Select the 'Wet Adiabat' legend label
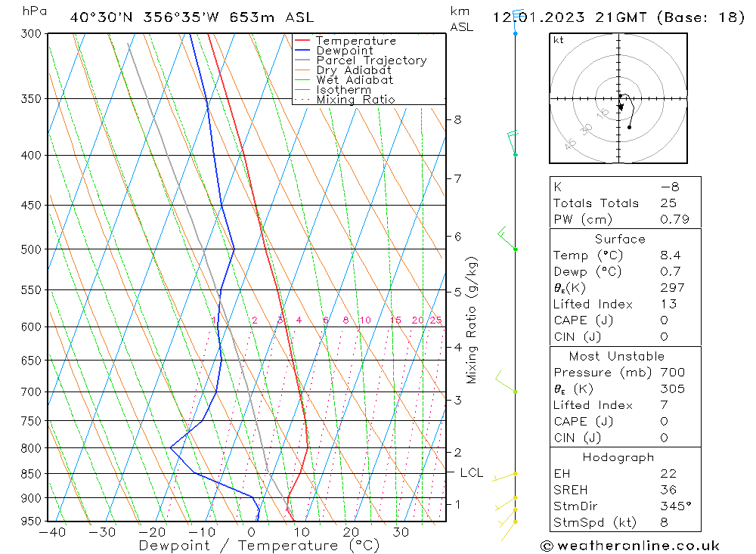The width and height of the screenshot is (756, 554). coord(355,80)
